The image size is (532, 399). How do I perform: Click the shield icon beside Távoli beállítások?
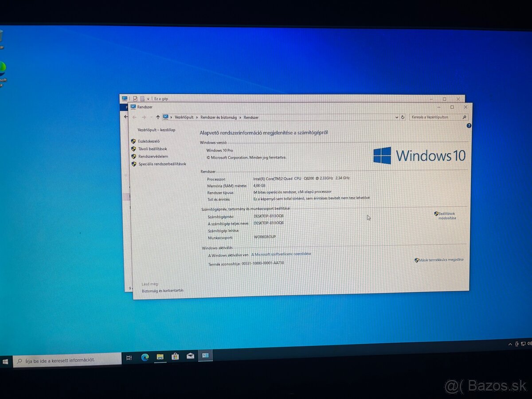[133, 149]
